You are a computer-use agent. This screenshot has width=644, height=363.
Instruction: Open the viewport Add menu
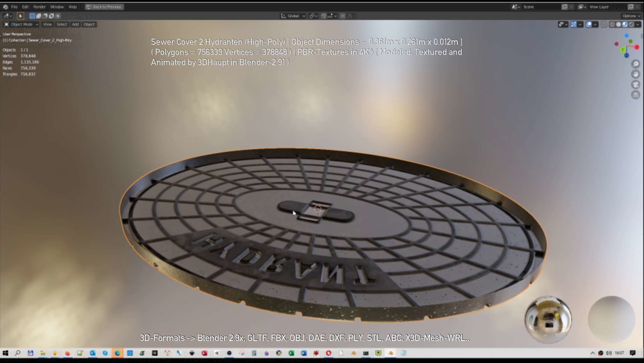[75, 24]
